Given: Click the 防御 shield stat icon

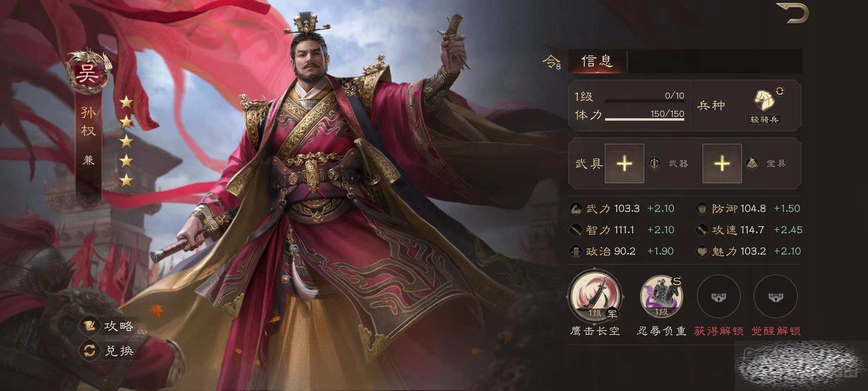Looking at the screenshot, I should 702,209.
